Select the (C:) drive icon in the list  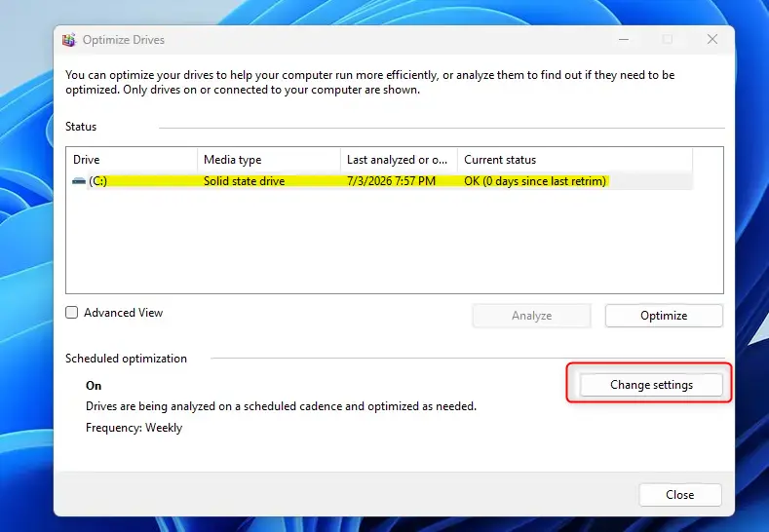click(79, 181)
